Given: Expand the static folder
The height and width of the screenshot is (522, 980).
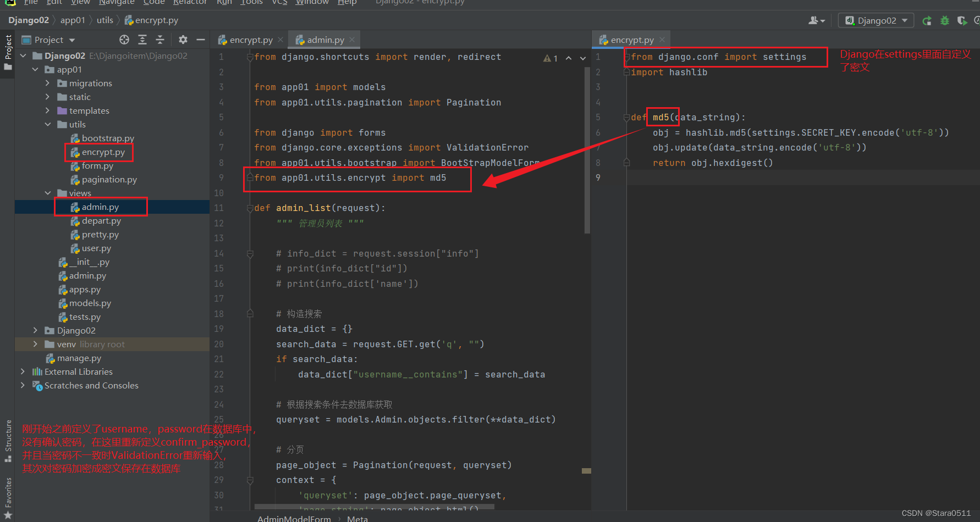Looking at the screenshot, I should 47,97.
